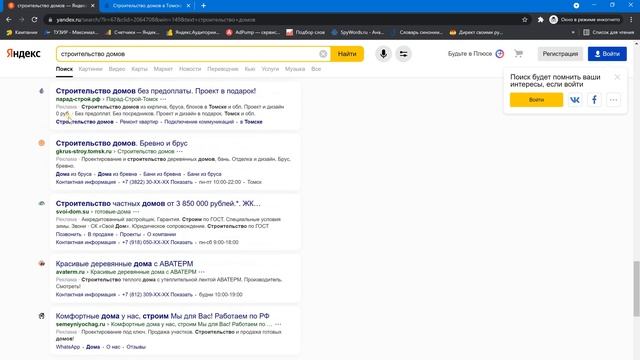Open favicon of парад-строй.рф result
Viewport: 640px width, 360px height.
click(x=42, y=91)
